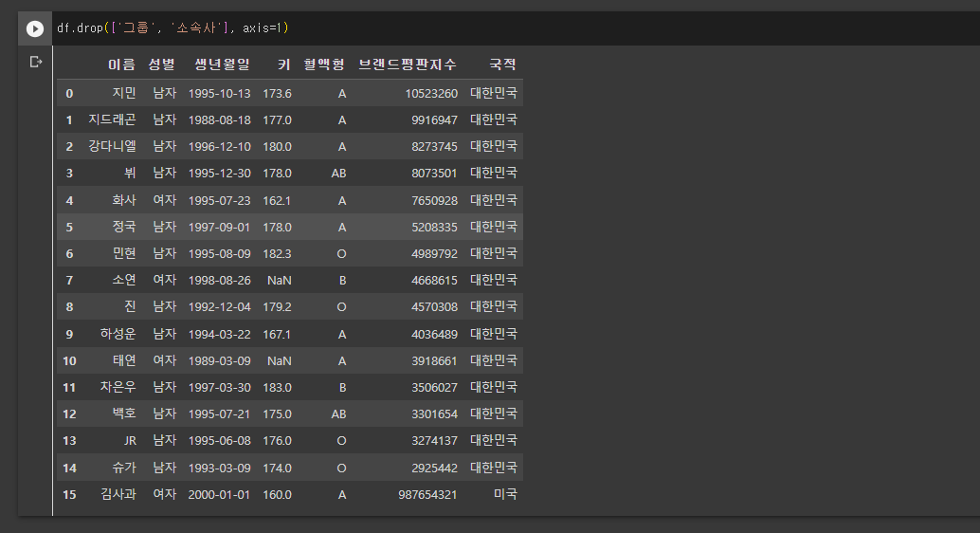Select the name cell 정국
Image resolution: width=980 pixels, height=533 pixels.
coord(124,227)
